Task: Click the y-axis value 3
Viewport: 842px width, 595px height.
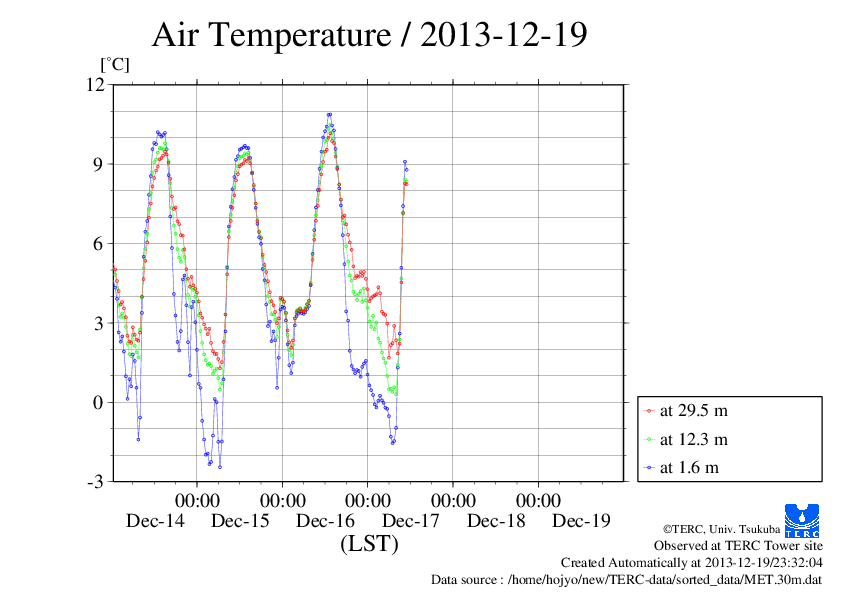Action: [x=98, y=323]
